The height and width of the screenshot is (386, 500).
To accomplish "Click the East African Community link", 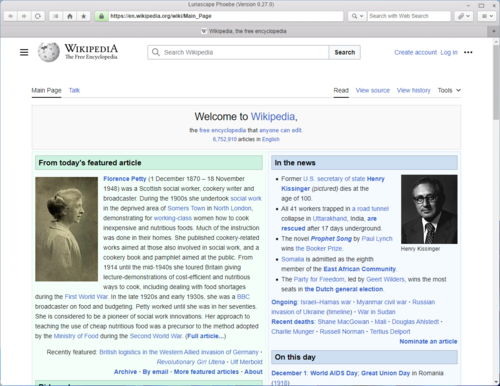I will pos(359,269).
